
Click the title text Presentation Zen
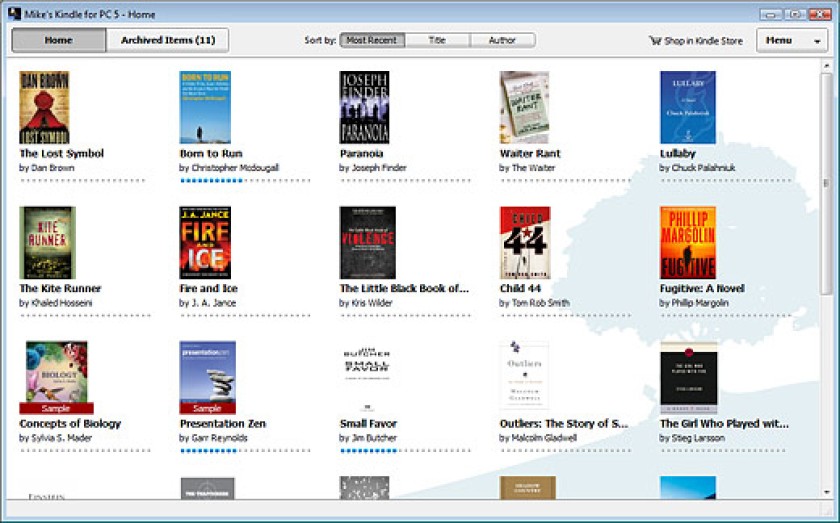(223, 423)
